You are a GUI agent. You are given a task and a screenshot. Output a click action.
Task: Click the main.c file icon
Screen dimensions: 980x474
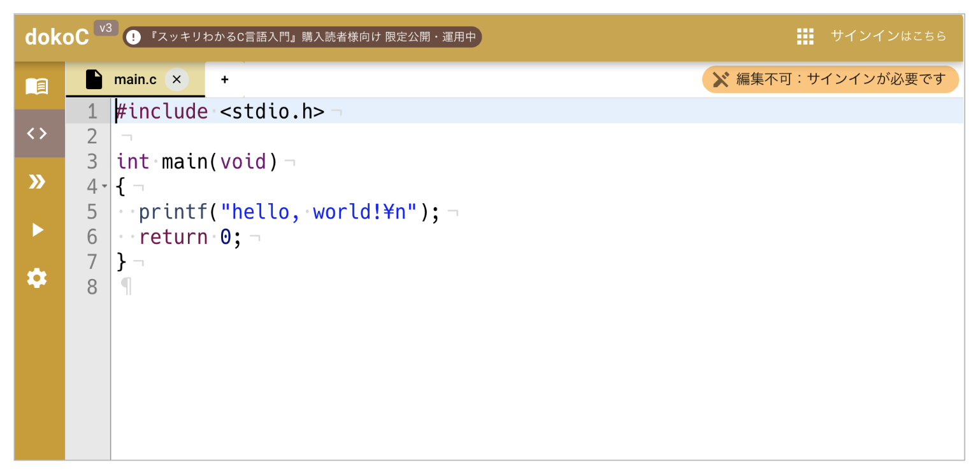coord(94,80)
